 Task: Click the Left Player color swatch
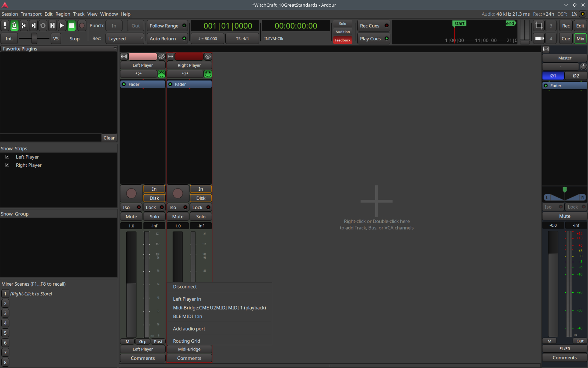click(x=142, y=57)
